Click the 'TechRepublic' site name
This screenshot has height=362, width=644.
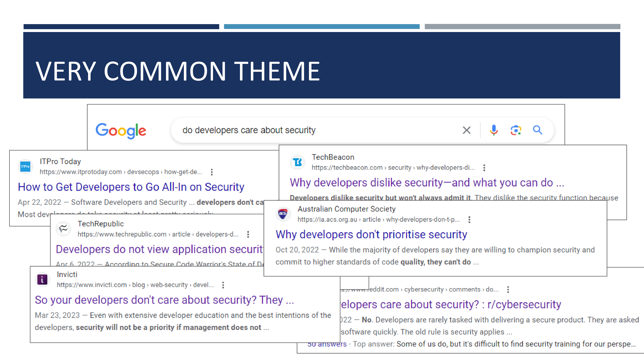point(100,224)
